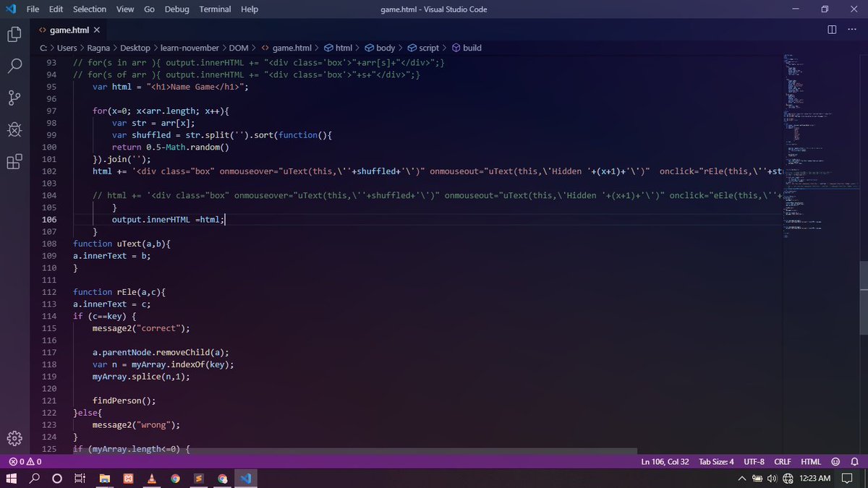Click the text "findPerson();" on line 121
This screenshot has height=488, width=868.
[x=124, y=401]
